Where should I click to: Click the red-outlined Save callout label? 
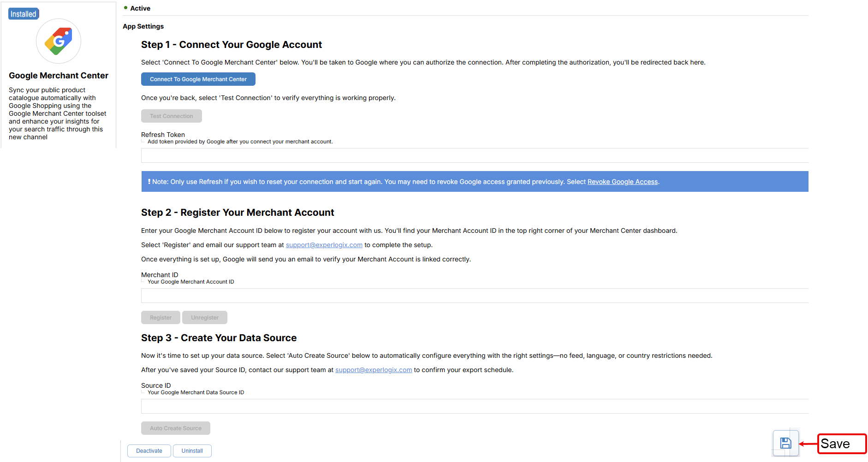click(841, 444)
